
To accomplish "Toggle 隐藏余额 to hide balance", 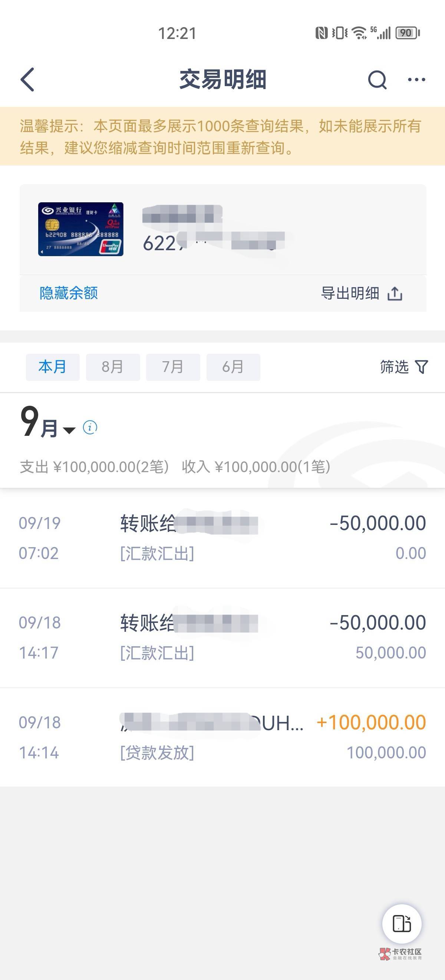I will click(69, 293).
